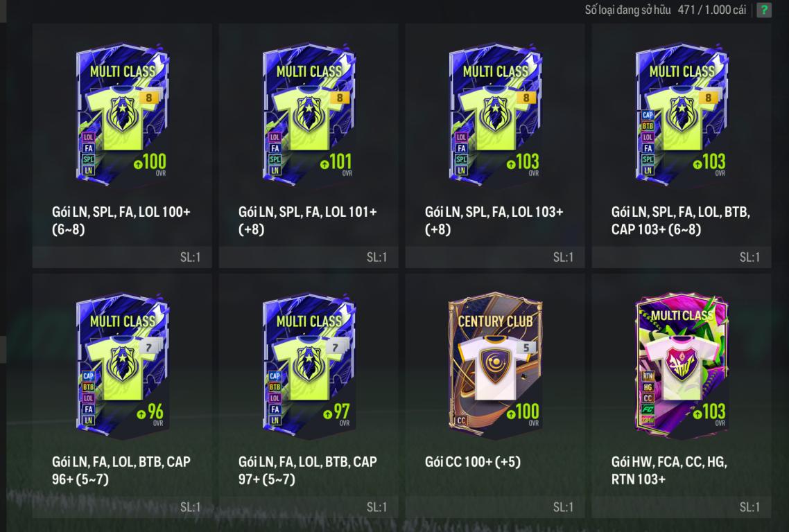Click the RTN badge on pink Multi Class card

[x=648, y=375]
